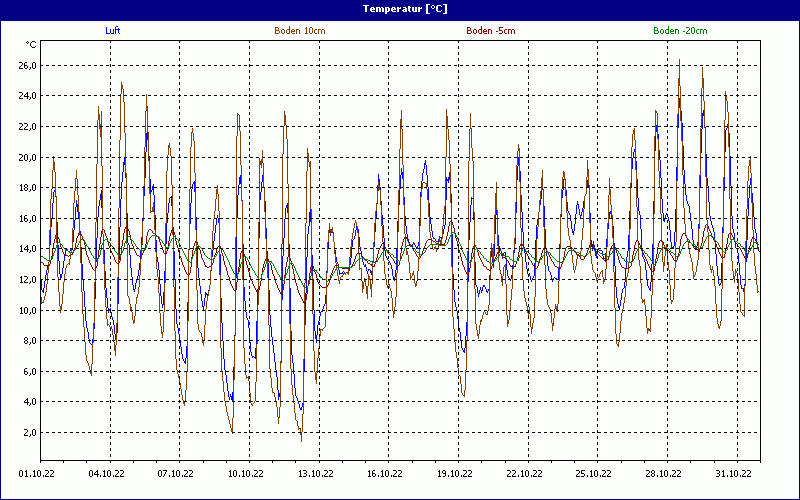Click the °C unit label above axis
Screen dimensions: 800x500
tap(31, 44)
